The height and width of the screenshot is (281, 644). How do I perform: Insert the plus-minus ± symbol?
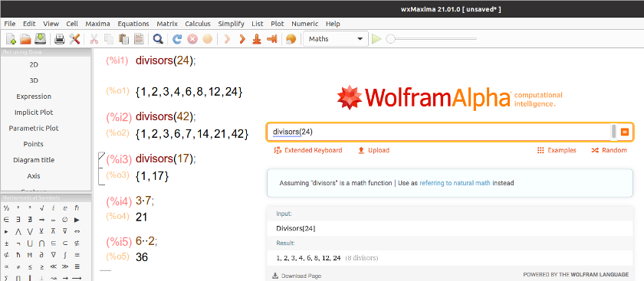pos(6,243)
